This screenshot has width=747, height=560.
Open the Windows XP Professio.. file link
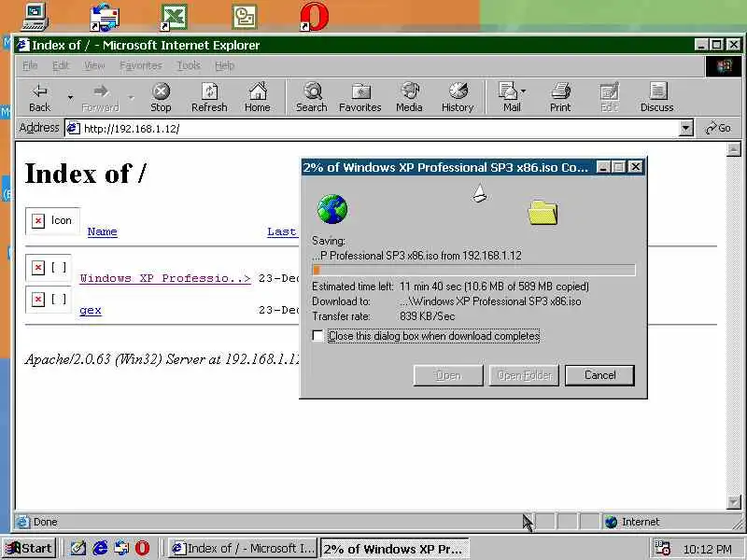(165, 278)
